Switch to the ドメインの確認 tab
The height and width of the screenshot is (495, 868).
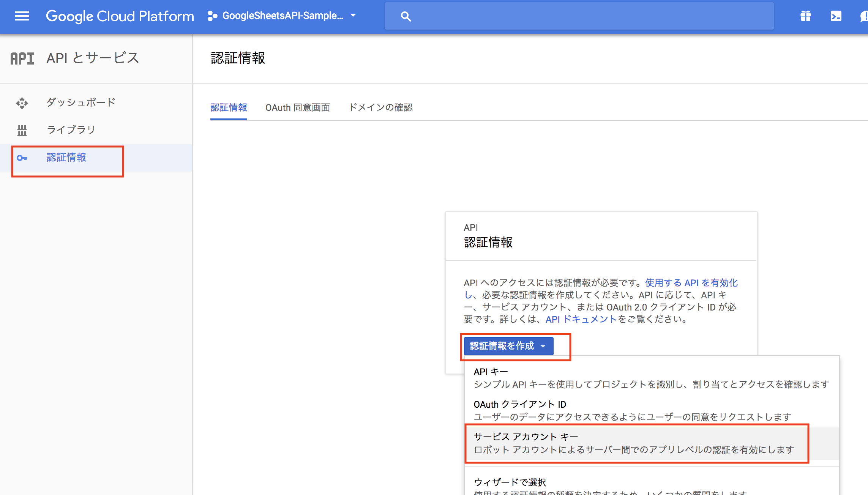click(x=381, y=107)
